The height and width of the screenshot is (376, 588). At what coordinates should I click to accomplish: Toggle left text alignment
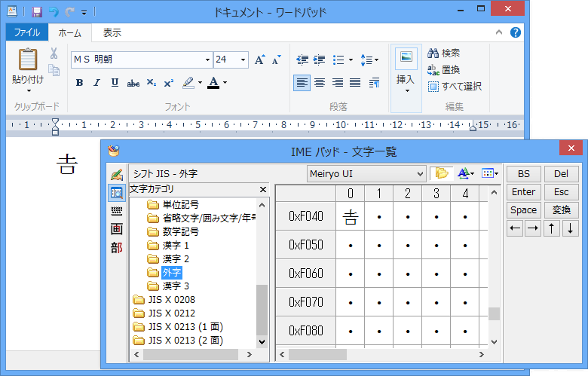(302, 83)
